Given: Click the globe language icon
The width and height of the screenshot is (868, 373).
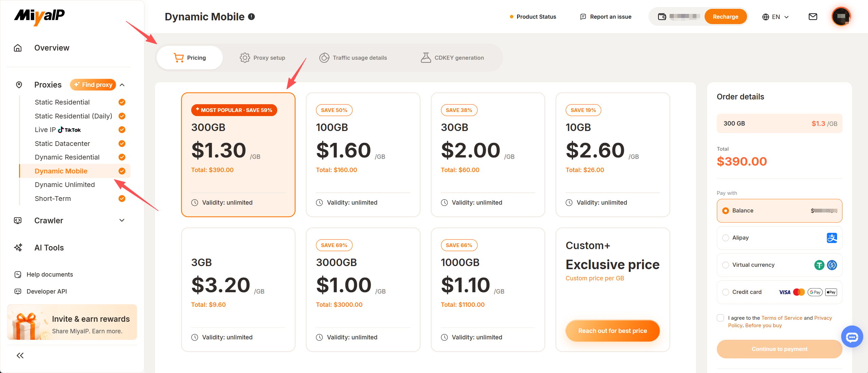Looking at the screenshot, I should coord(766,17).
